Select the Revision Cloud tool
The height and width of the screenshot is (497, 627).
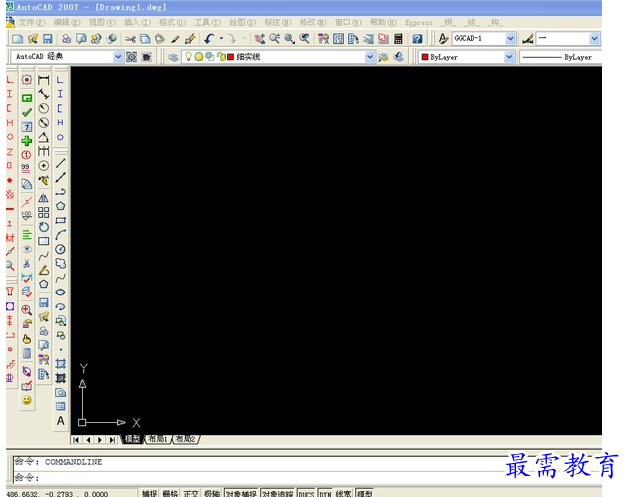pos(60,263)
